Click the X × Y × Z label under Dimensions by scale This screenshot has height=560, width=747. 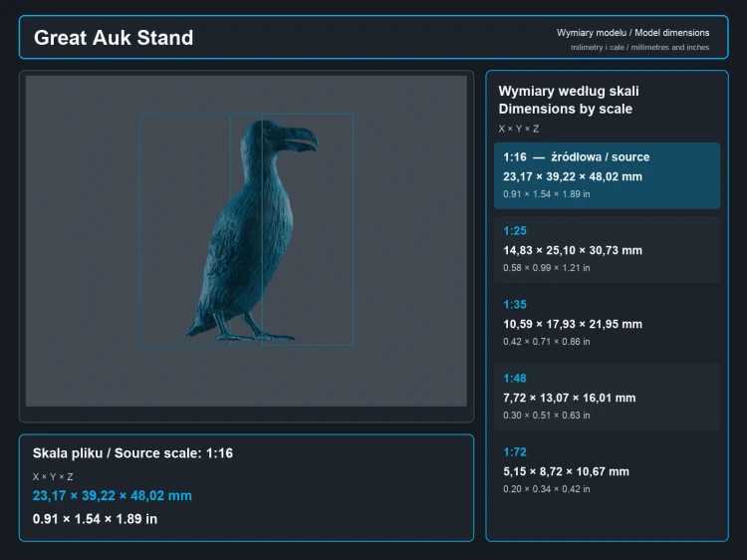(518, 129)
